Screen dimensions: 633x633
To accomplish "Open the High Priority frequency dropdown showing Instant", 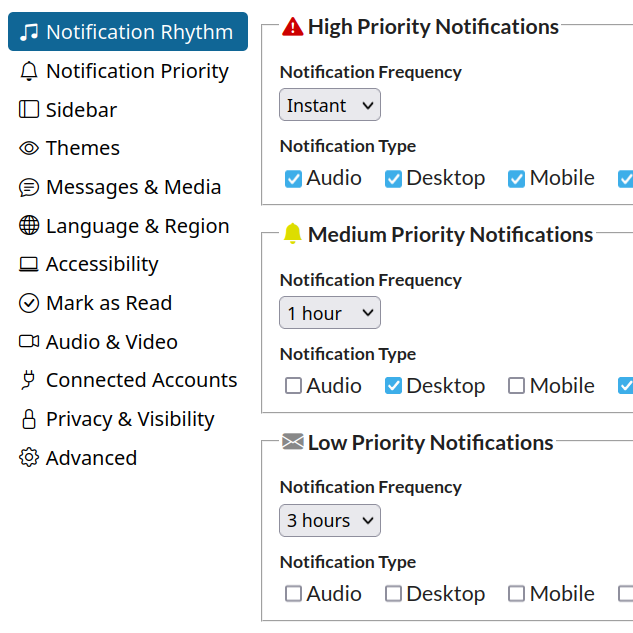I will tap(330, 105).
